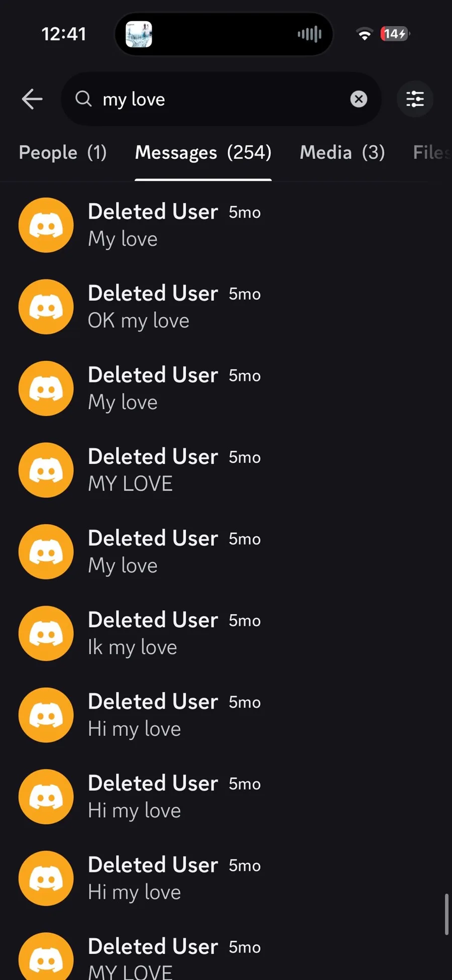Tap the back arrow icon

[32, 99]
